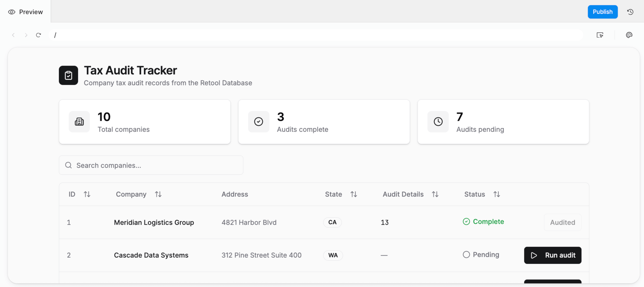Viewport: 644px width, 287px height.
Task: Sort by Audit Details column arrows
Action: (x=435, y=194)
